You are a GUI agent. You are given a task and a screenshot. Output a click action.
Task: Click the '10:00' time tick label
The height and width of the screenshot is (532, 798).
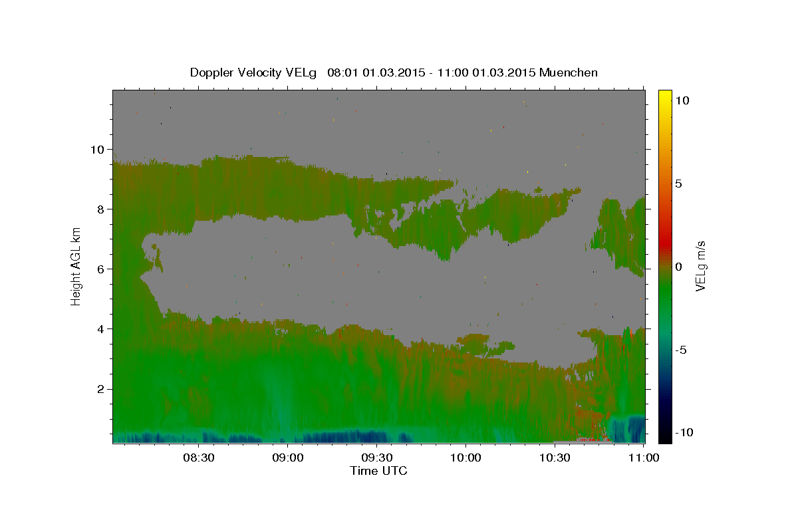click(x=465, y=458)
